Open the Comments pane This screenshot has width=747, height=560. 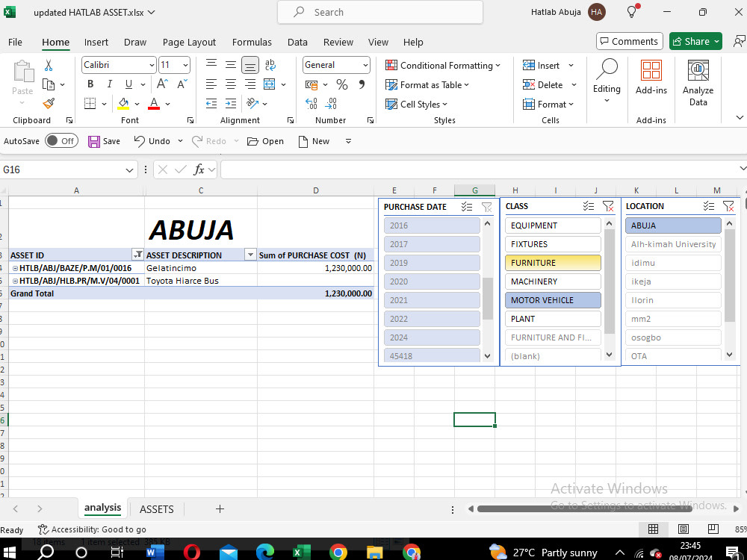coord(629,41)
